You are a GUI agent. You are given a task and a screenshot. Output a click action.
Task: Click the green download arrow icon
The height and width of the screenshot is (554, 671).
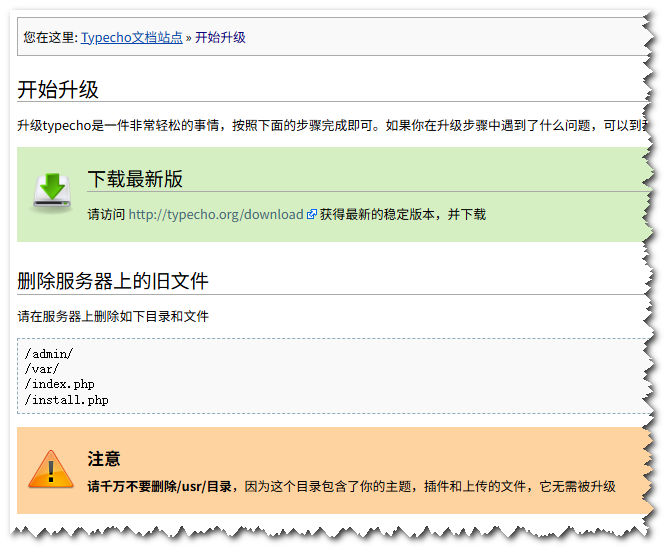[x=52, y=190]
